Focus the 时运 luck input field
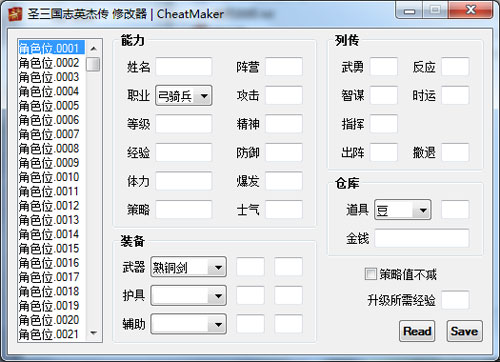Image resolution: width=500 pixels, height=362 pixels. click(455, 96)
